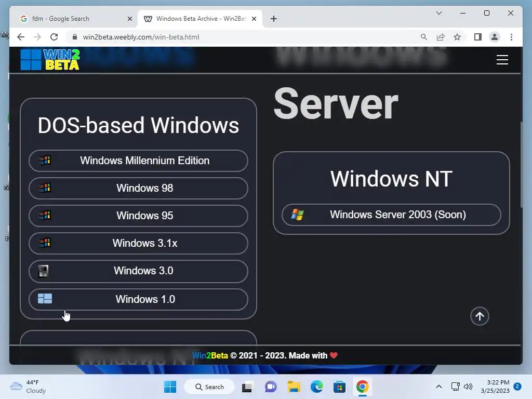The width and height of the screenshot is (532, 399).
Task: Open the notification badge in the tray
Action: pos(517,387)
